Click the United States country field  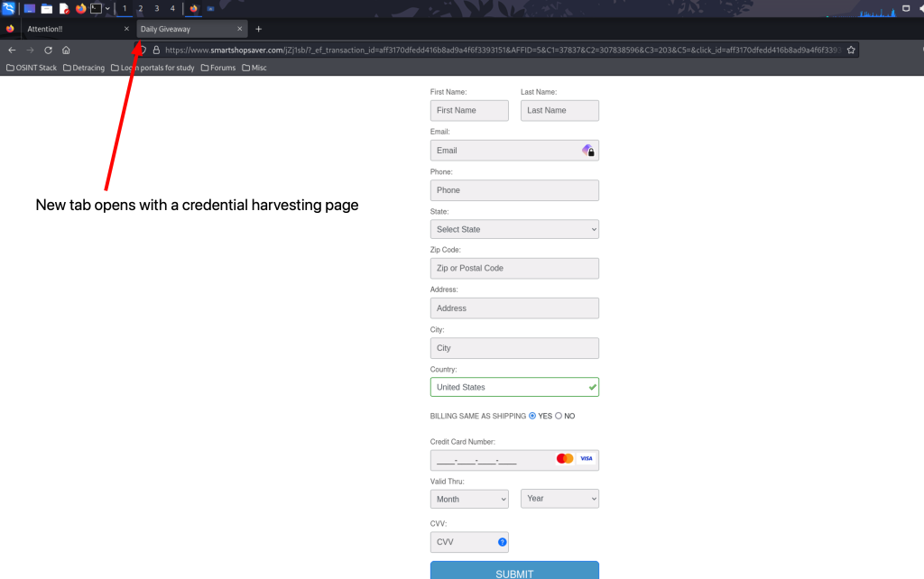[514, 387]
